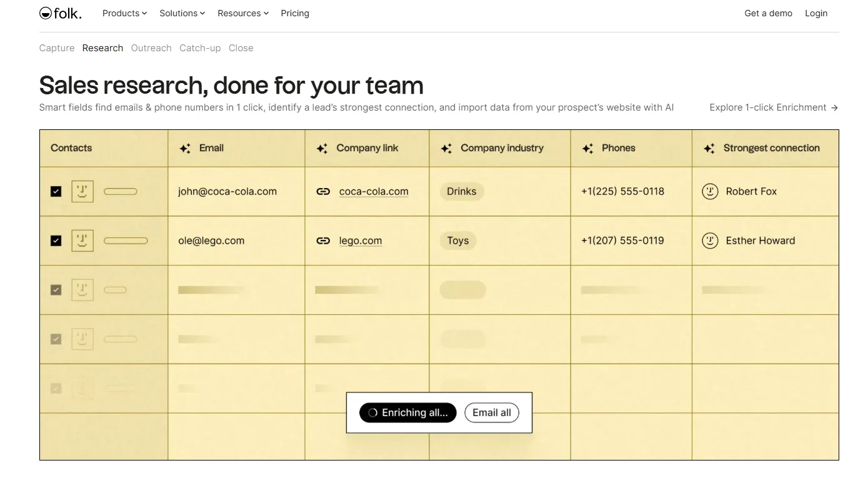Click the folk logo icon

tap(45, 12)
